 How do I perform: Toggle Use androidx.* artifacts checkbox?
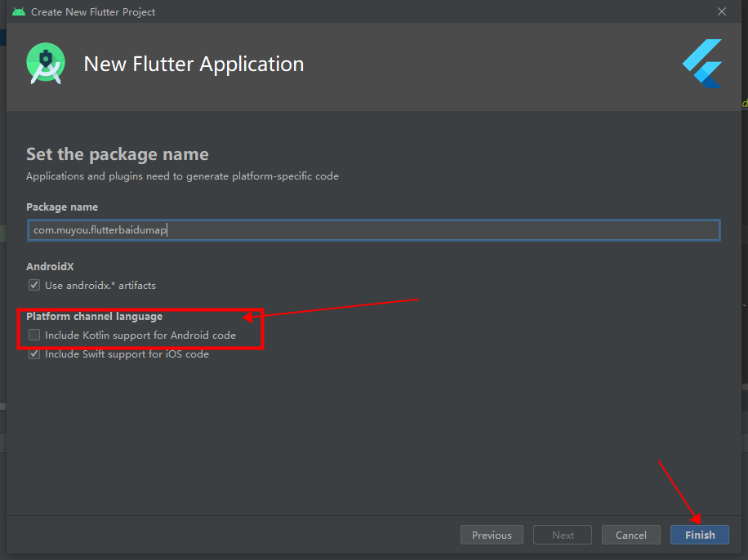(x=34, y=285)
